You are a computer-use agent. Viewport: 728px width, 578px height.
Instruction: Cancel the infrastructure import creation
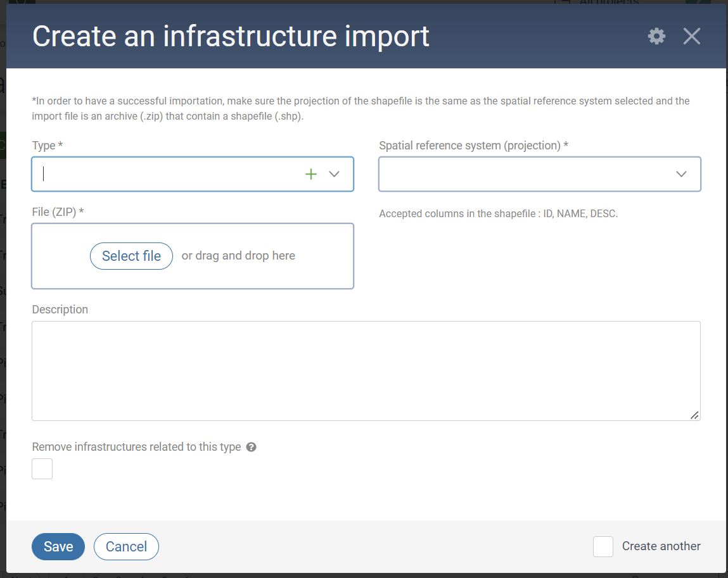[x=126, y=546]
